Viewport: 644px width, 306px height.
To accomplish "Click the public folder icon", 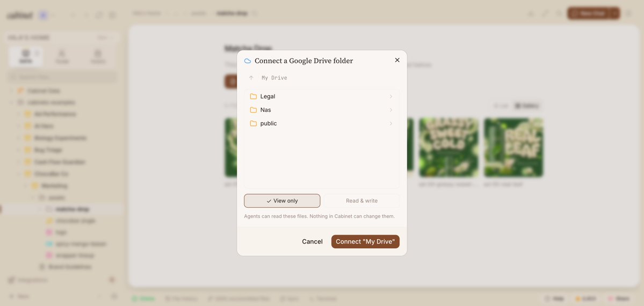I will click(x=254, y=123).
